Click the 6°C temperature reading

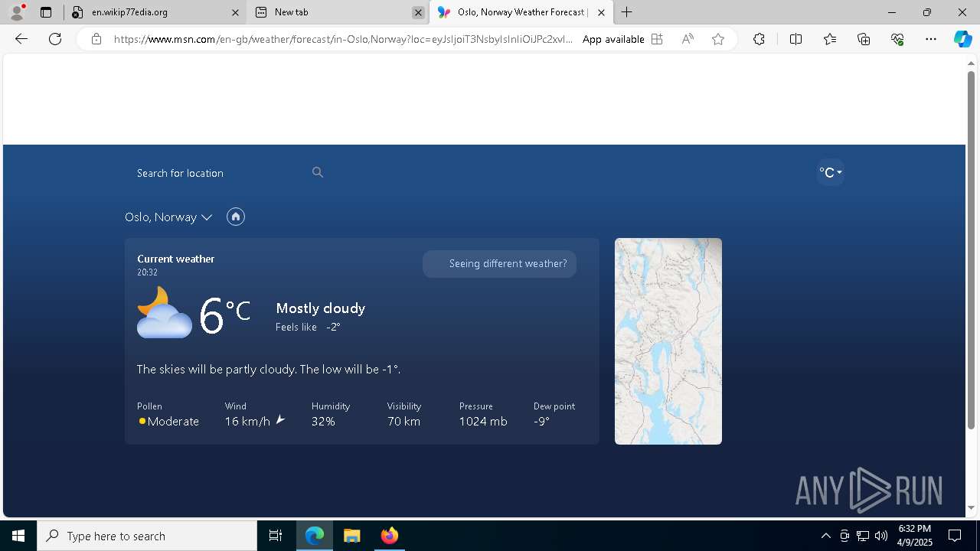point(224,315)
